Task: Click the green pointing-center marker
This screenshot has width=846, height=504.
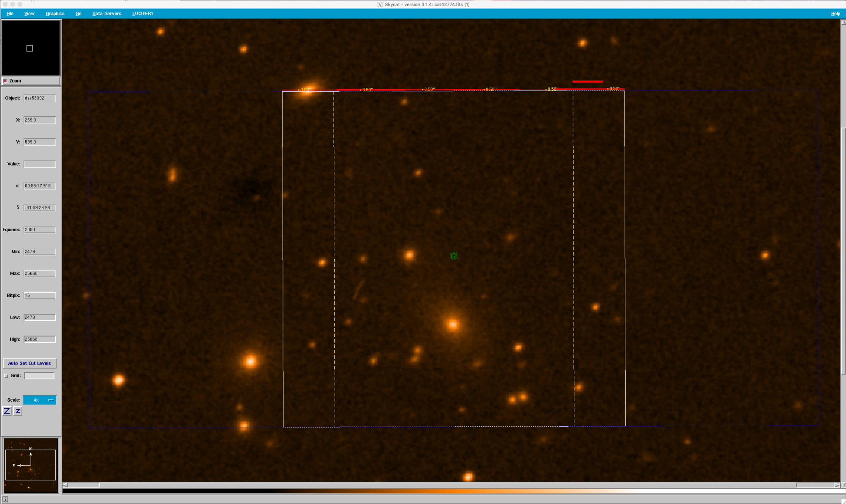Action: tap(454, 256)
